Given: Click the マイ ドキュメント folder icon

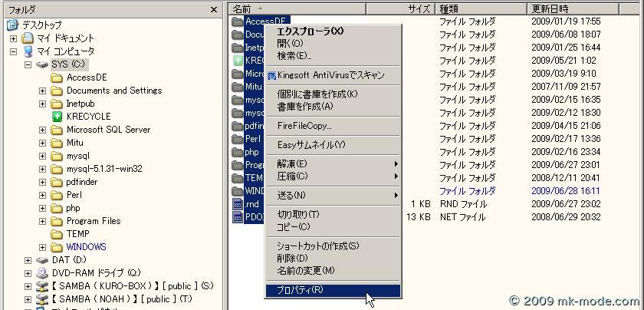Looking at the screenshot, I should tap(28, 38).
